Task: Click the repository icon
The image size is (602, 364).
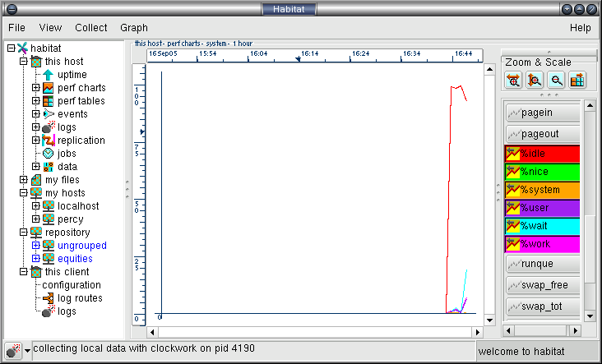Action: coord(36,233)
